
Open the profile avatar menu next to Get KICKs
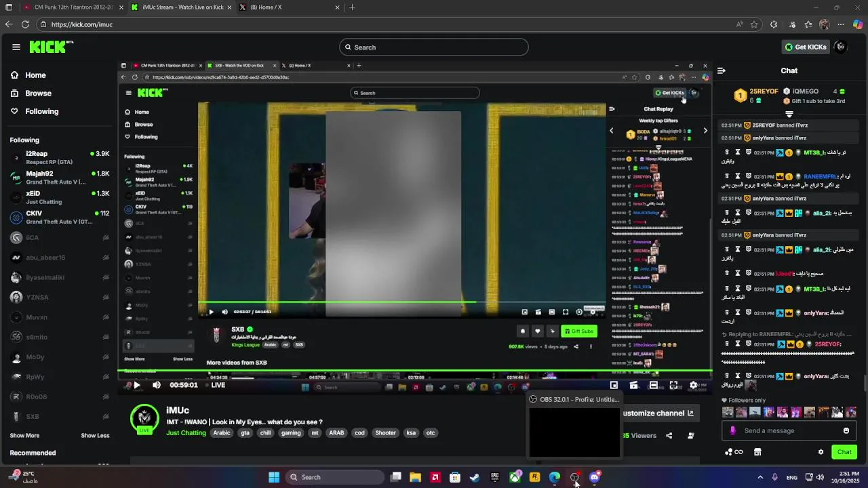click(841, 47)
